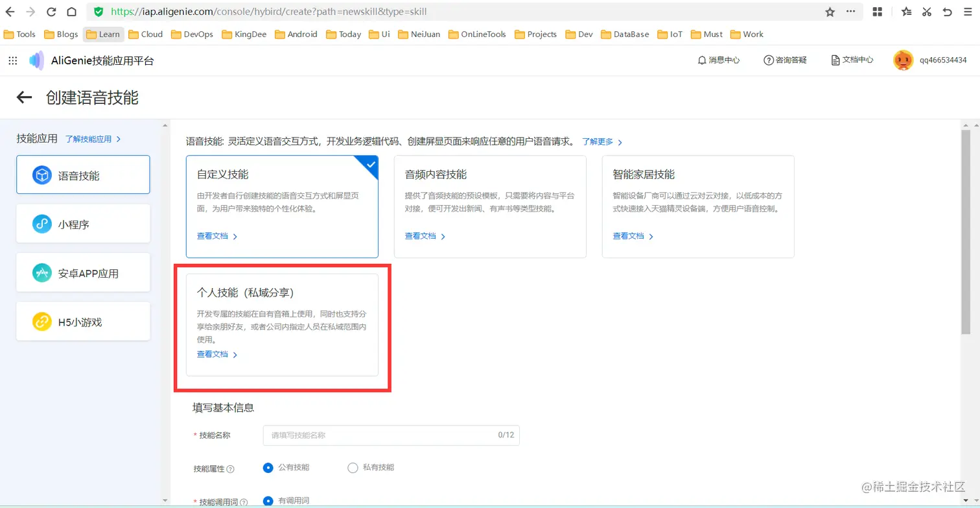The image size is (980, 508).
Task: Click the 文档中心 label
Action: point(858,60)
